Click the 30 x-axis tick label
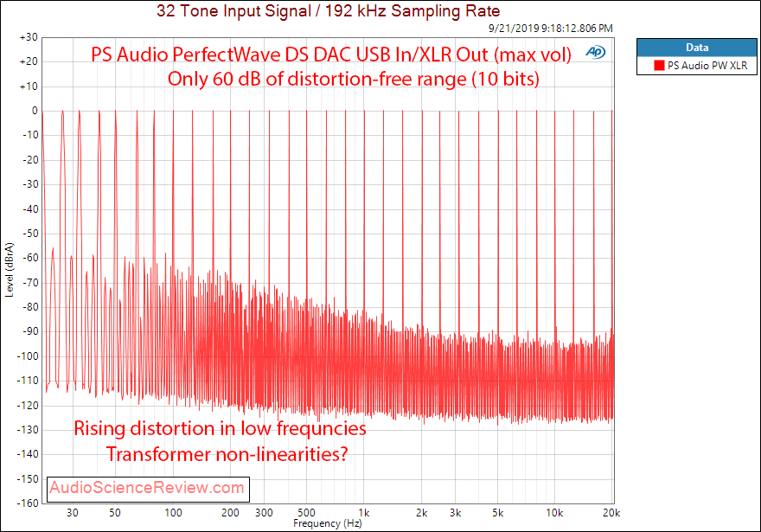761x532 pixels. pos(73,513)
